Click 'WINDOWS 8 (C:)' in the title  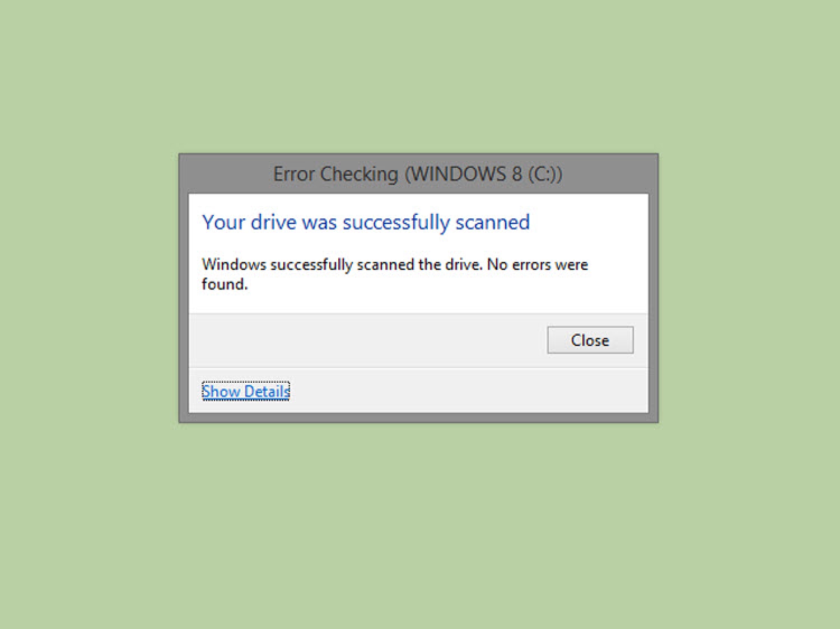pyautogui.click(x=483, y=174)
